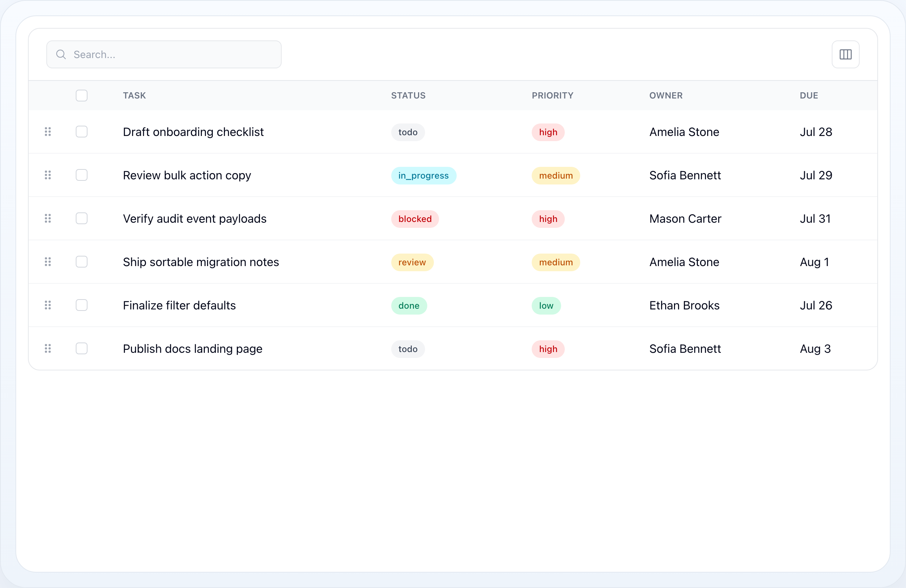Open the column visibility toggle icon

point(845,54)
